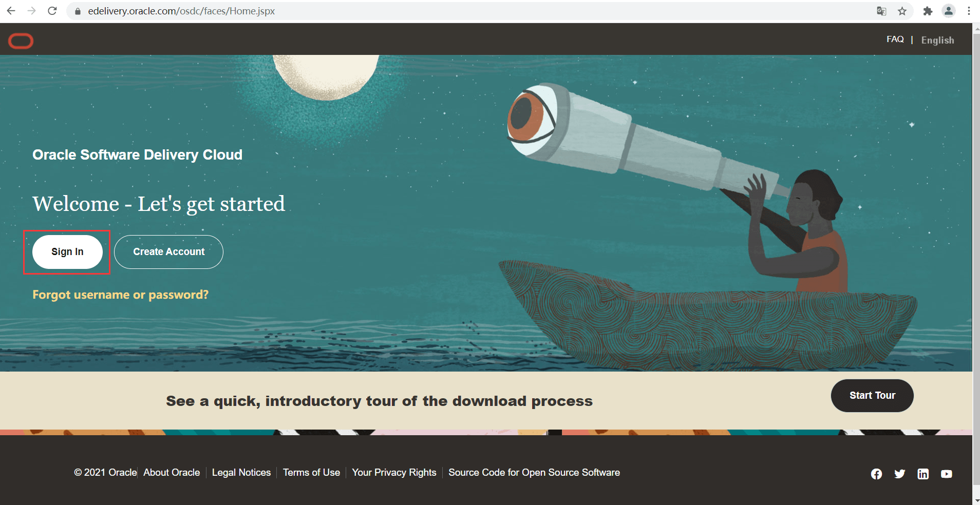Change language via English selector
The image size is (980, 505).
tap(937, 40)
